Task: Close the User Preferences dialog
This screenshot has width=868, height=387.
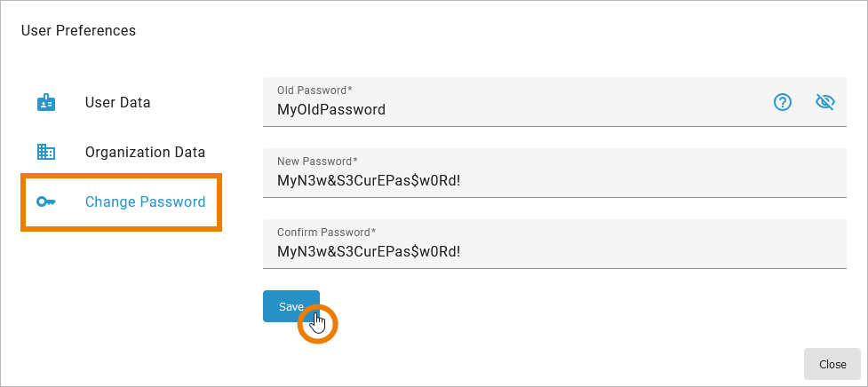Action: pos(832,364)
